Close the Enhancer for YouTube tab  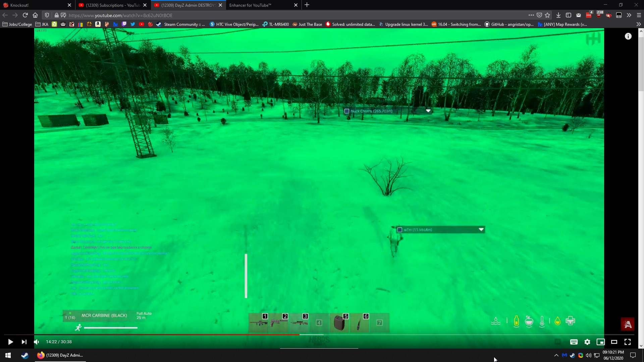(296, 5)
